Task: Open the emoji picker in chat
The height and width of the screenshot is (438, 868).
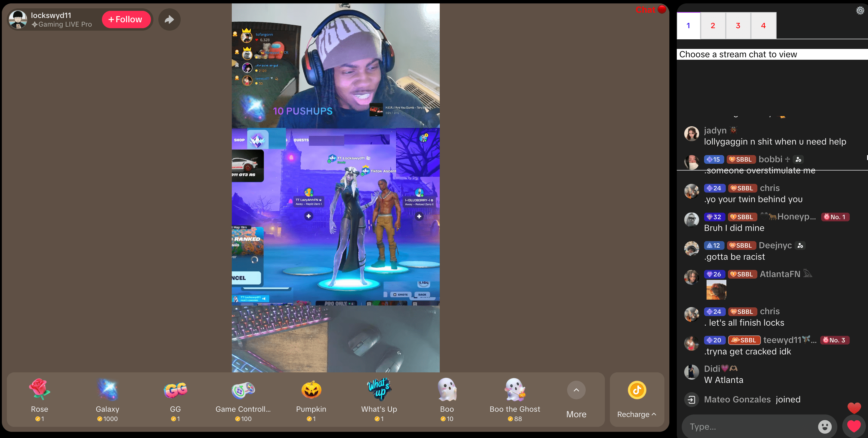Action: (825, 427)
